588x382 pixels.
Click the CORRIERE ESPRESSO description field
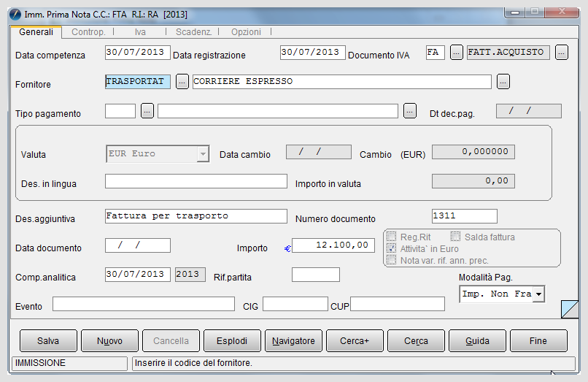(x=342, y=82)
